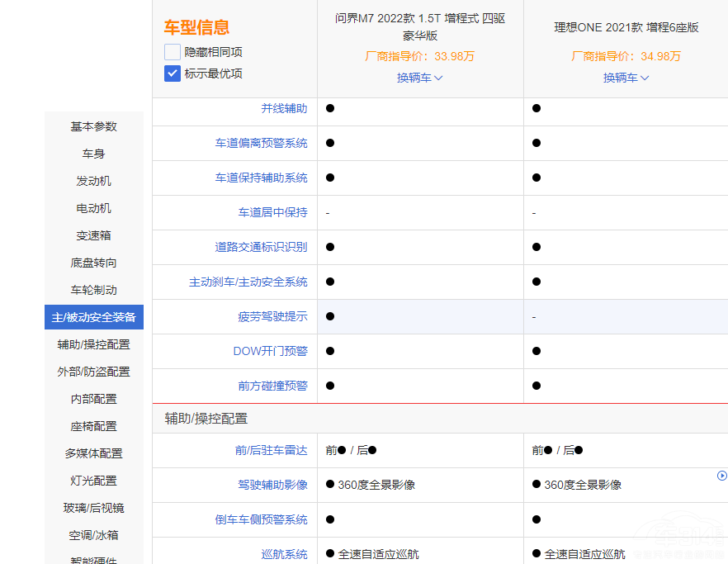Open DOW开门预警 parameter link
Image resolution: width=728 pixels, height=564 pixels.
tap(270, 351)
